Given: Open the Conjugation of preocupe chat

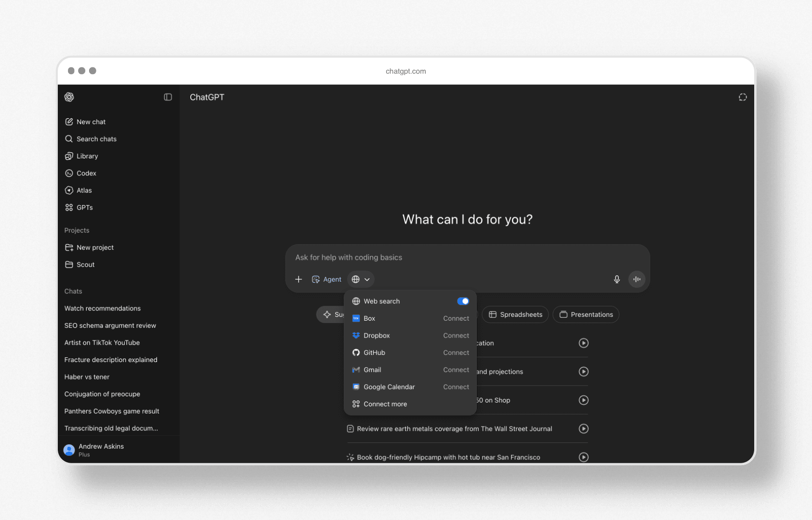Looking at the screenshot, I should tap(102, 394).
